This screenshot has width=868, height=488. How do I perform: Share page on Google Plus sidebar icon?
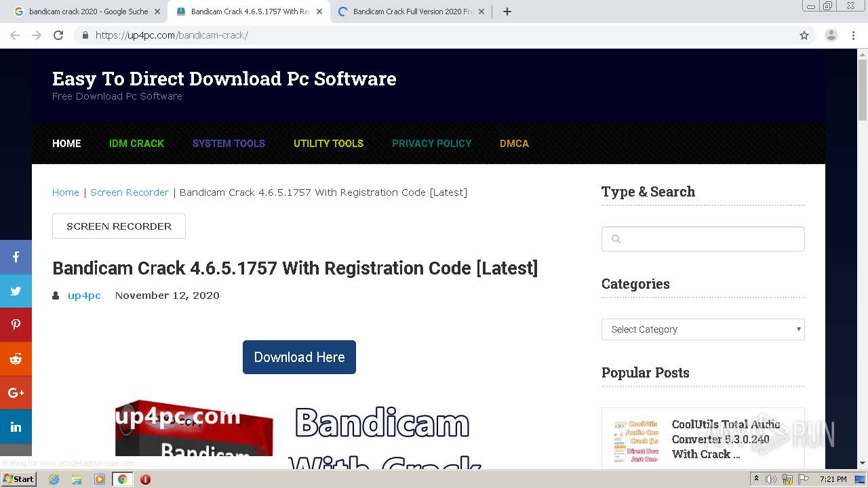pos(16,392)
